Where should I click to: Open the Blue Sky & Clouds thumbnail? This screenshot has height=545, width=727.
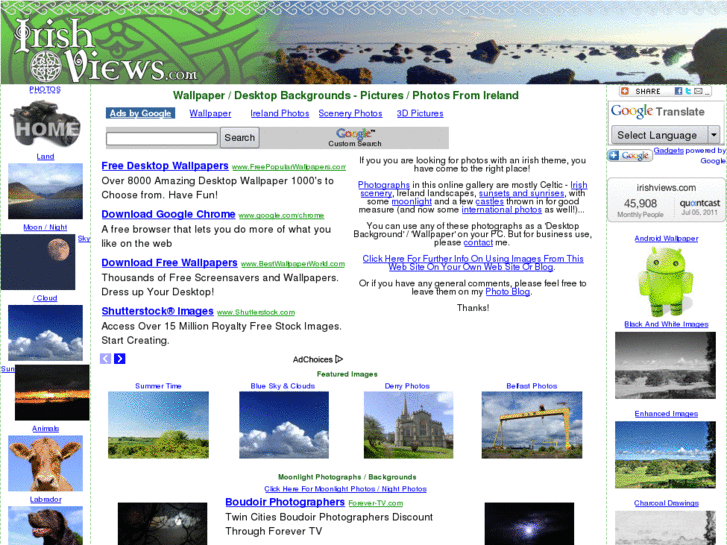pos(284,425)
